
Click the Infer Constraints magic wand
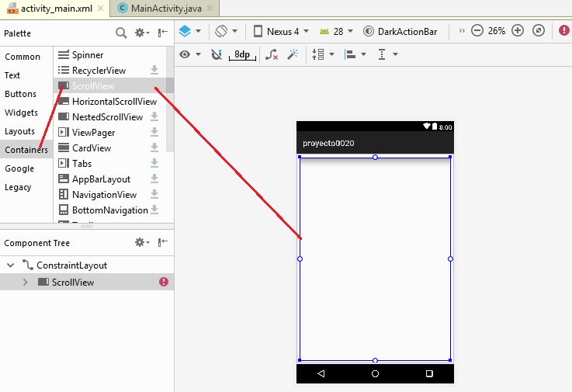(293, 54)
